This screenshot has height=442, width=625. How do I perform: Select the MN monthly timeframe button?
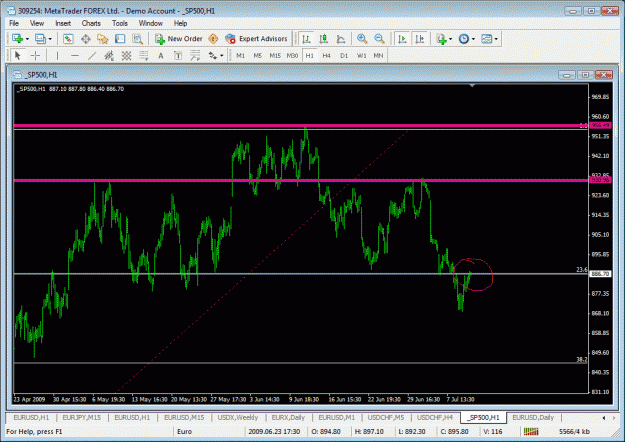tap(378, 55)
